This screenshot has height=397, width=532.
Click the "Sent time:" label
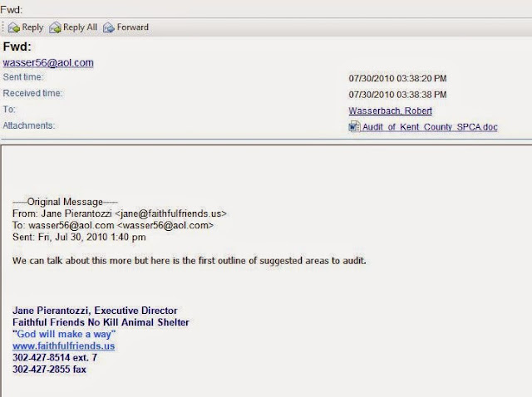(23, 77)
